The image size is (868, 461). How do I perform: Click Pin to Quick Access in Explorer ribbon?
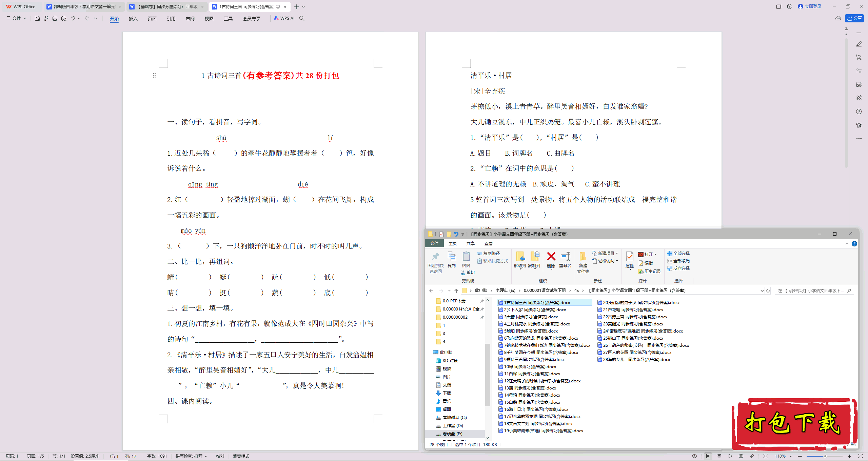click(x=436, y=263)
